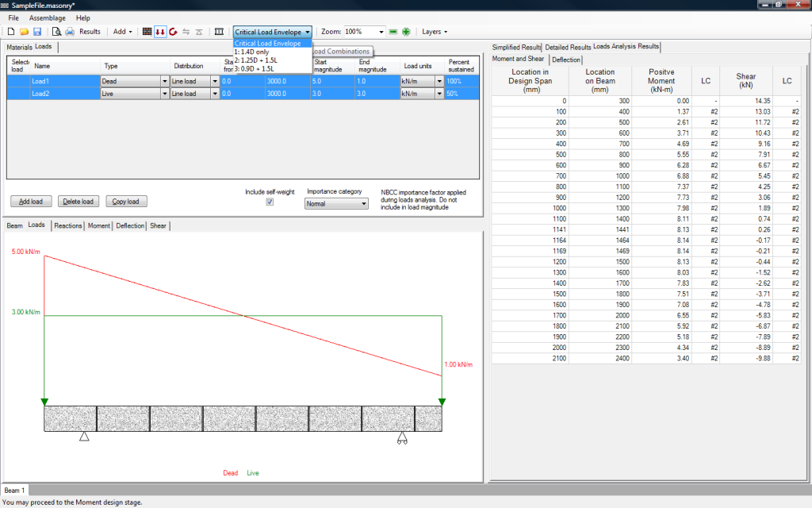Open a file with the folder icon
The image size is (812, 508).
pos(24,32)
